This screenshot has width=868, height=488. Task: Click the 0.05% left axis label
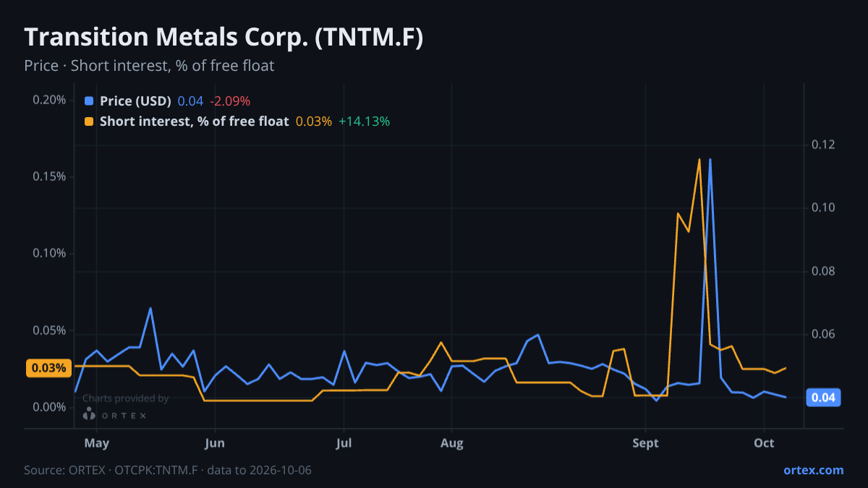click(49, 330)
